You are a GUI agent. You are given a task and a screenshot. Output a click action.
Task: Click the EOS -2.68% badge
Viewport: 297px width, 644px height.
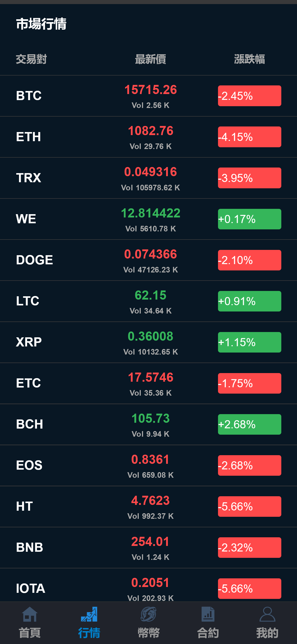pos(249,465)
